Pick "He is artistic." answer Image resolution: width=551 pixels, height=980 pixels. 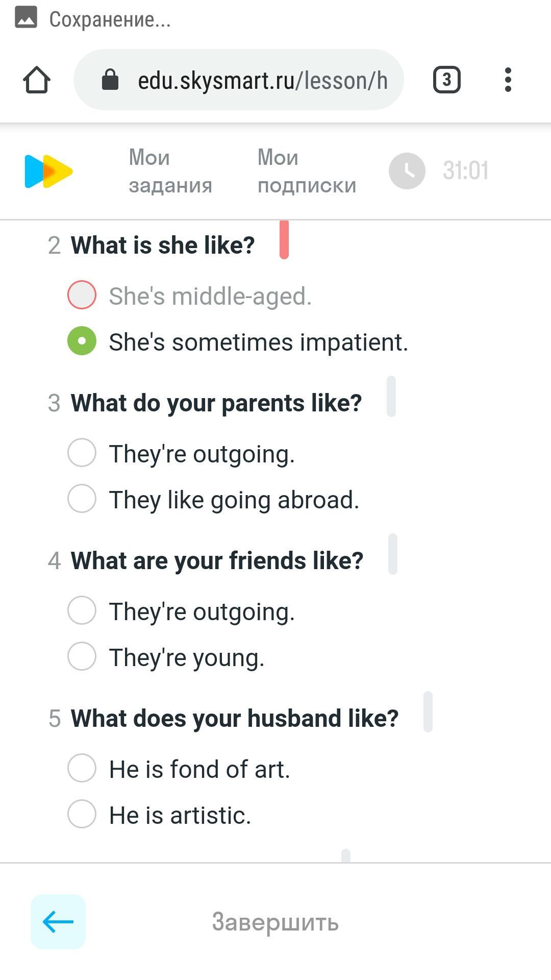click(x=82, y=814)
